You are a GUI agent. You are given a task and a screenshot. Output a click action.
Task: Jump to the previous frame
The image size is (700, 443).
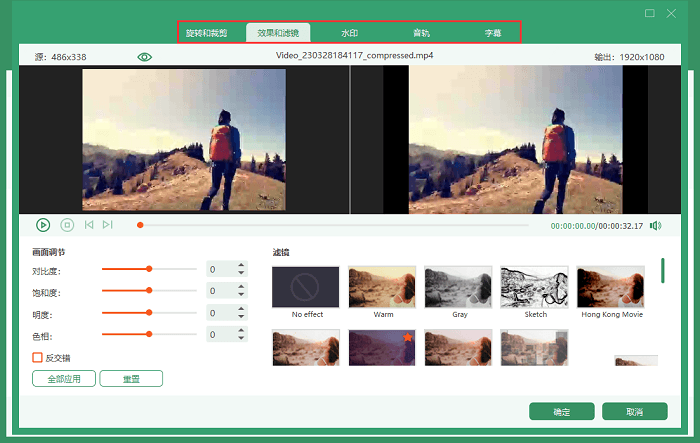(x=89, y=225)
